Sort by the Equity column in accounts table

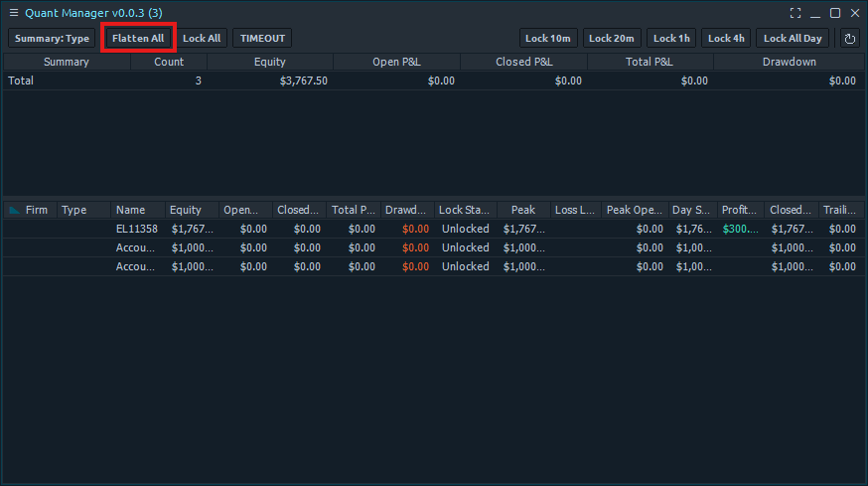[x=186, y=210]
